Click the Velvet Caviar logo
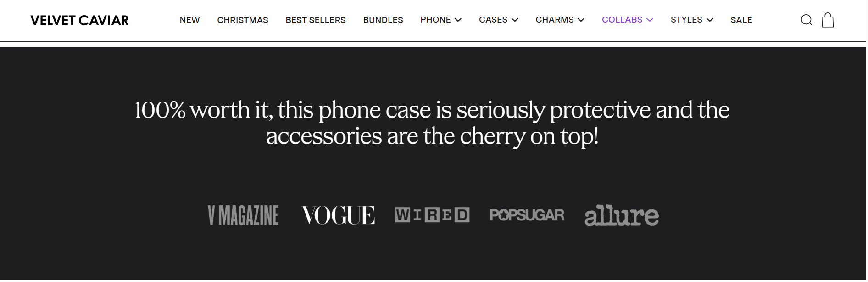 79,20
